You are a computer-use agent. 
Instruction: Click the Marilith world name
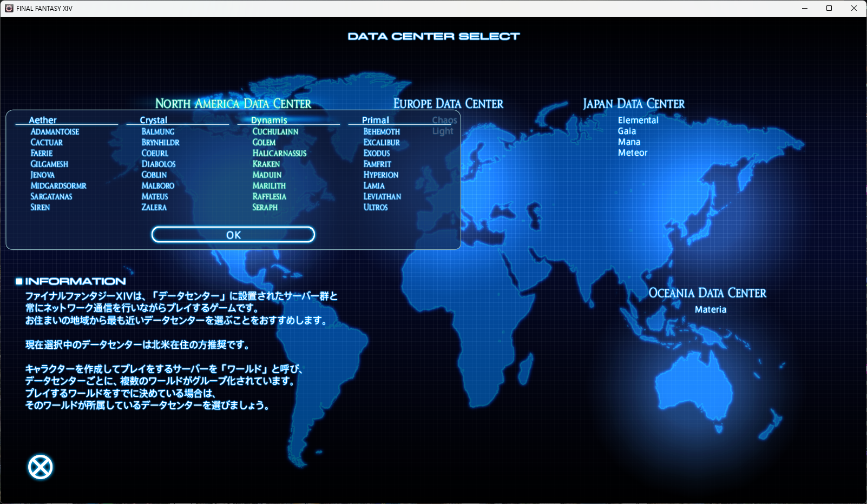coord(269,185)
